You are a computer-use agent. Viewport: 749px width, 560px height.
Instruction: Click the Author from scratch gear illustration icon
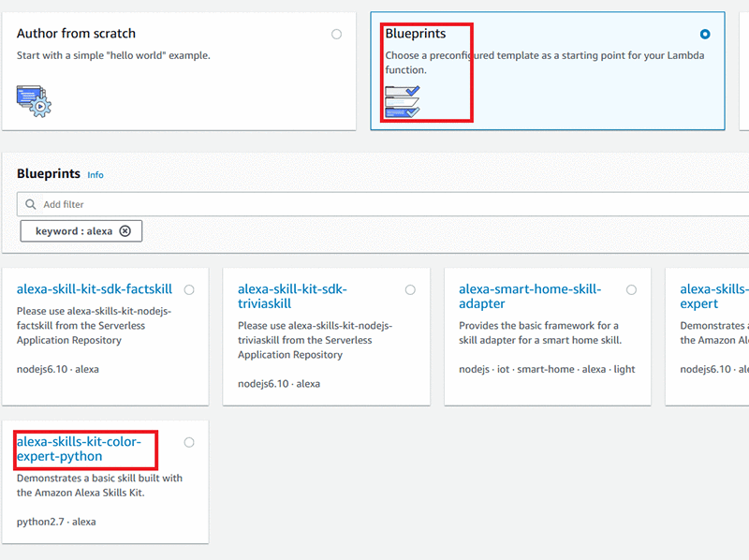point(34,101)
